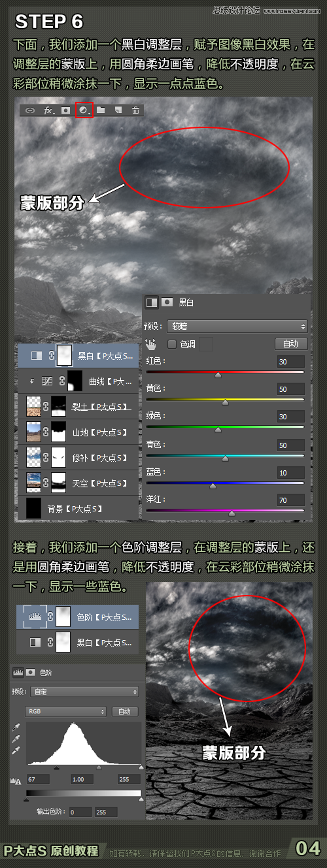Image resolution: width=327 pixels, height=868 pixels.
Task: Select the 裂土 layer image thumbnail
Action: pyautogui.click(x=33, y=406)
